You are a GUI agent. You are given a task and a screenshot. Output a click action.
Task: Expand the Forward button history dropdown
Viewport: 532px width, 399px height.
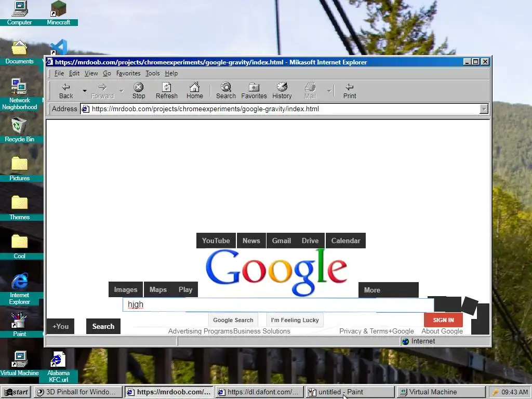(122, 91)
